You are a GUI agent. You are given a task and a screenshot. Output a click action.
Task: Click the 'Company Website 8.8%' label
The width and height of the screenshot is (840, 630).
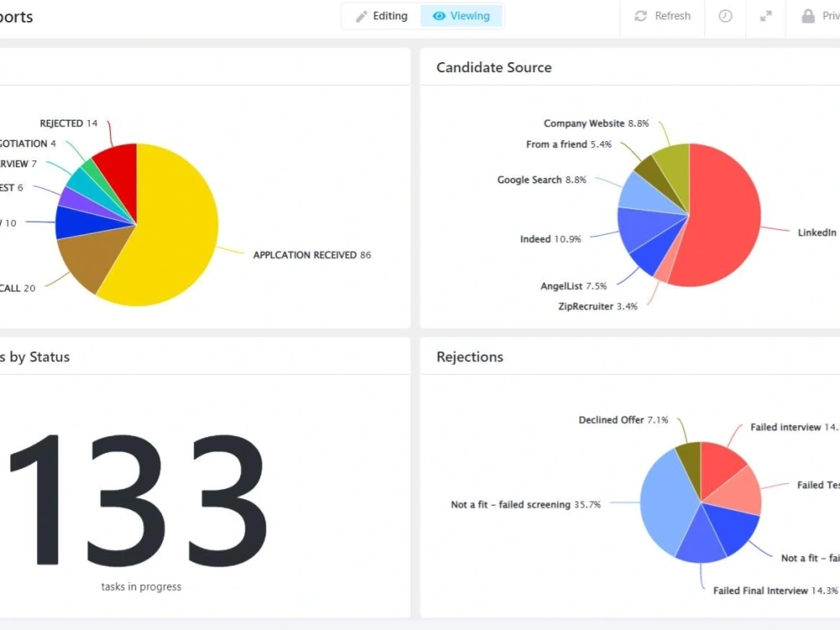pos(596,123)
